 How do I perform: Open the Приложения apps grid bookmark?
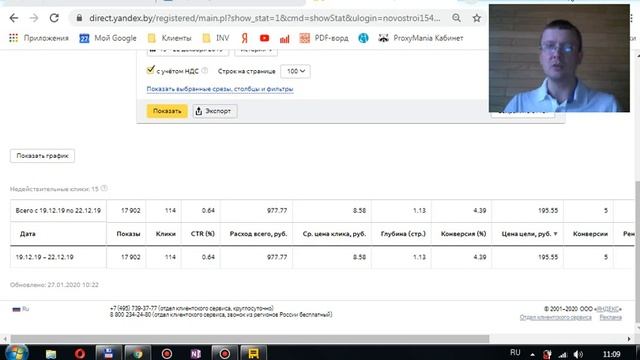39,38
